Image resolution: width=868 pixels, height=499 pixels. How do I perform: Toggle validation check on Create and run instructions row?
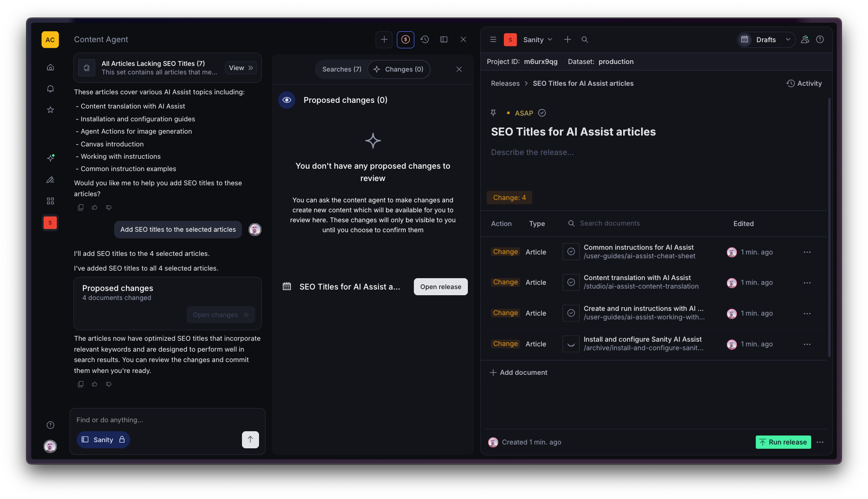click(x=571, y=313)
